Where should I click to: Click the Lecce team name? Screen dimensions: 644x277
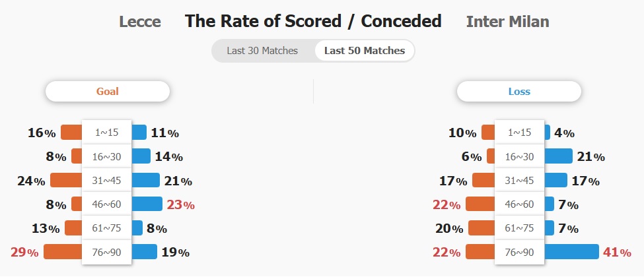140,22
